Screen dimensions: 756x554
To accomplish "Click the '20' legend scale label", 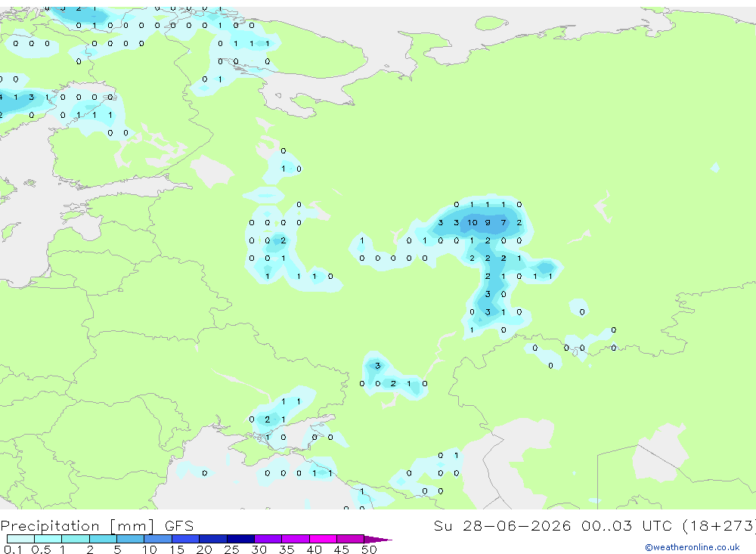I will [x=204, y=549].
